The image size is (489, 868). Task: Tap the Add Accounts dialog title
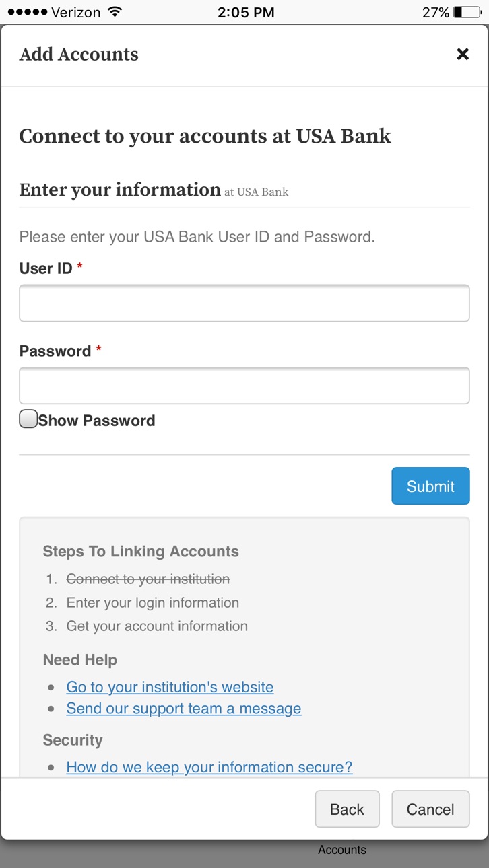click(79, 55)
